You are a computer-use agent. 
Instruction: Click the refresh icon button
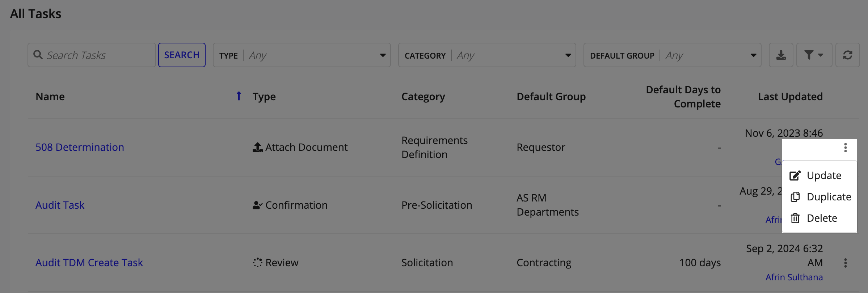pyautogui.click(x=847, y=55)
